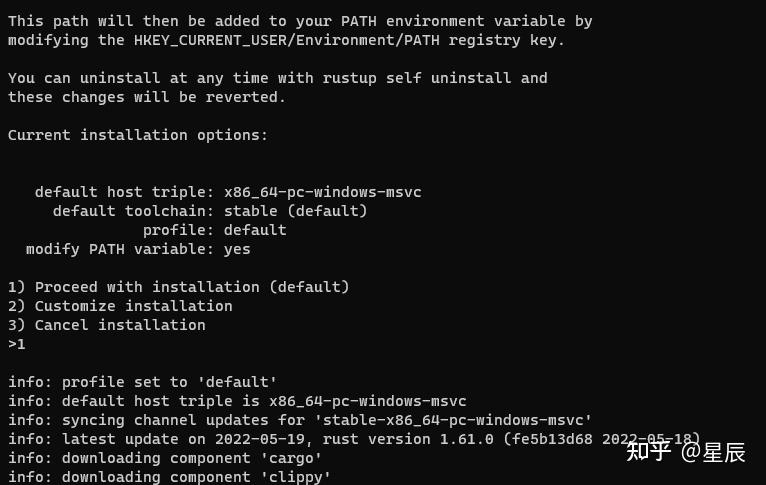
Task: Select option 1 Proceed with installation
Action: (179, 287)
